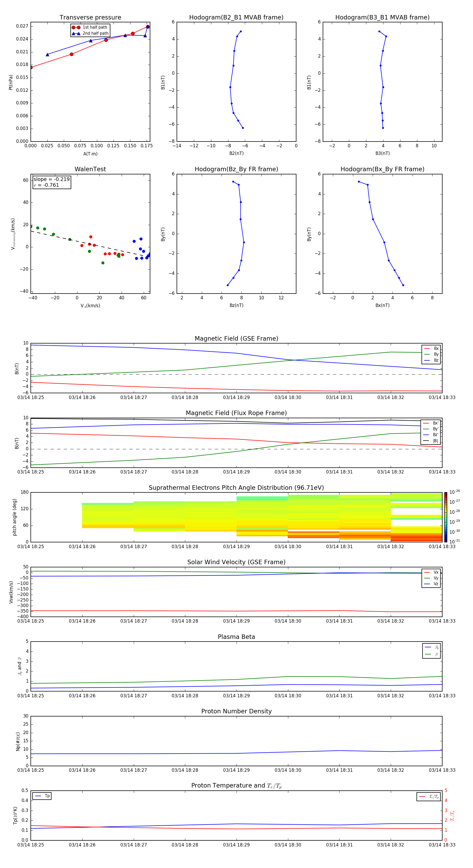This screenshot has width=473, height=868.
Task: Click the 'B3(nT)' x-axis label
Action: point(382,154)
